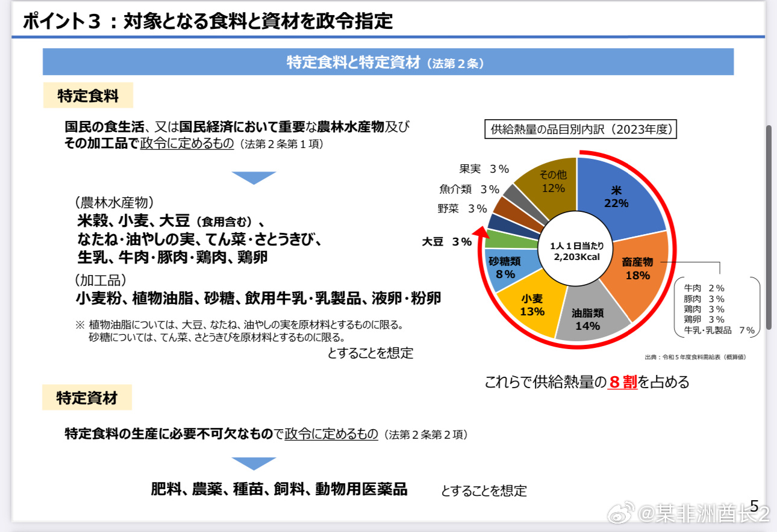This screenshot has width=777, height=532.
Task: Click the (法第2条第2項) citation
Action: (425, 435)
